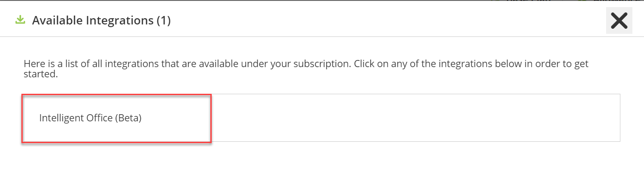Click the green download icon in header
The height and width of the screenshot is (176, 644).
pyautogui.click(x=20, y=20)
